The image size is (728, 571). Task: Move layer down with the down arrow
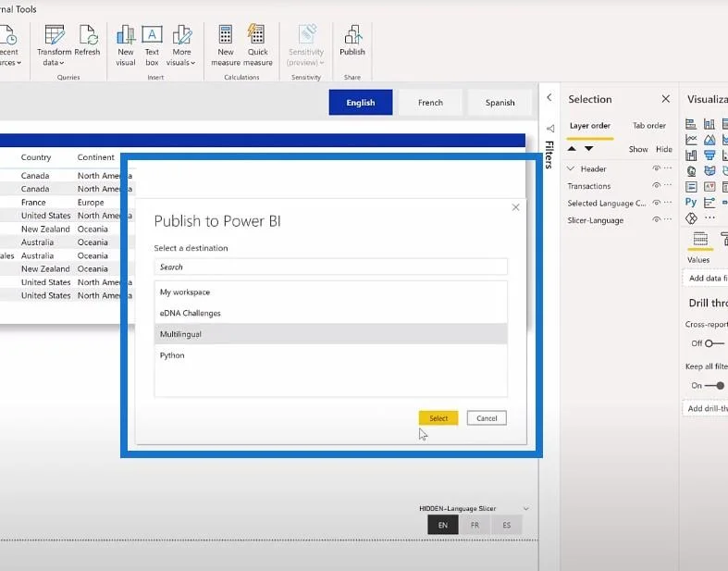click(588, 149)
